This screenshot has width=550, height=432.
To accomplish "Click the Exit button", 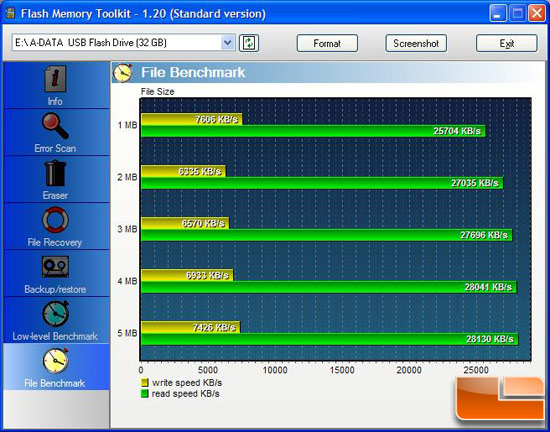I will [x=506, y=43].
